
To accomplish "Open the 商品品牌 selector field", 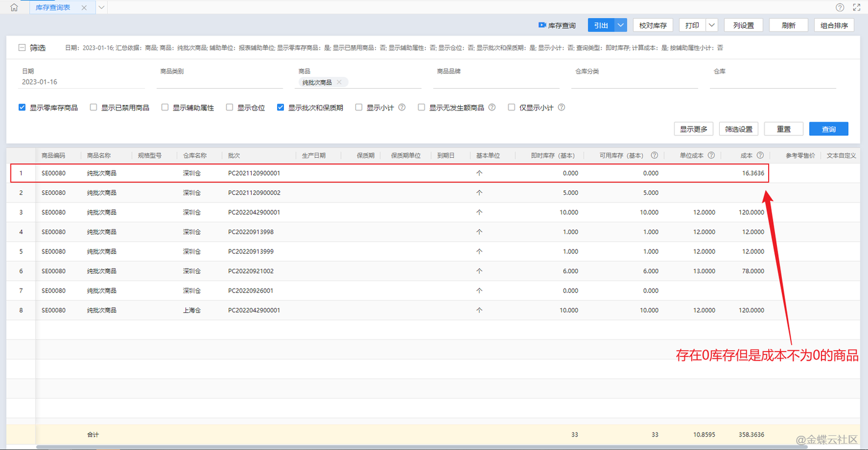I will click(x=497, y=82).
